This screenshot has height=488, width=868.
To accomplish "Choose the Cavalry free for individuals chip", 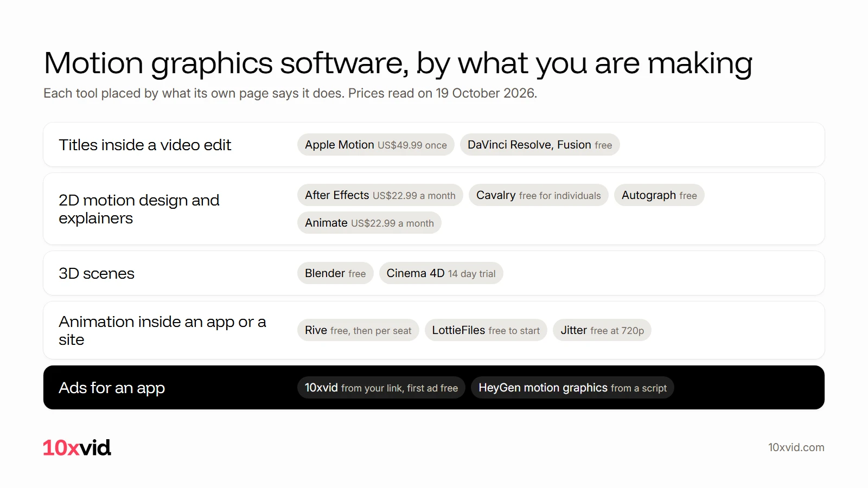I will pyautogui.click(x=539, y=195).
